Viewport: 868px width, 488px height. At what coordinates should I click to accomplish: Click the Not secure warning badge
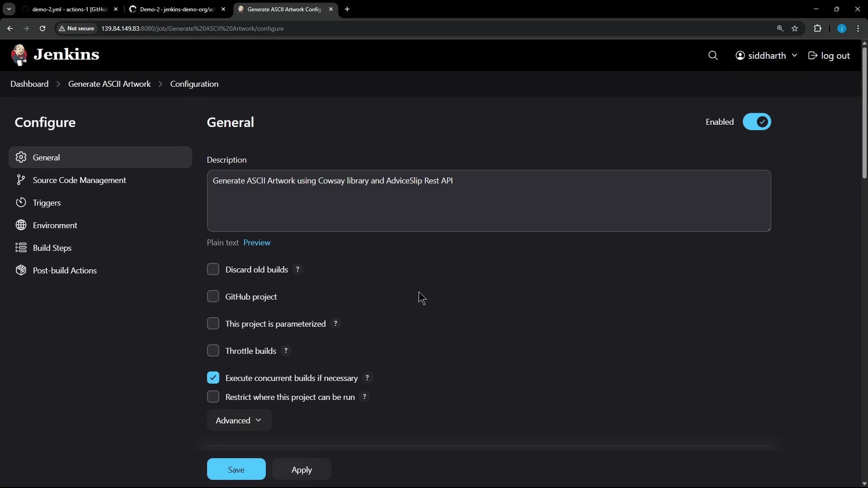point(76,28)
